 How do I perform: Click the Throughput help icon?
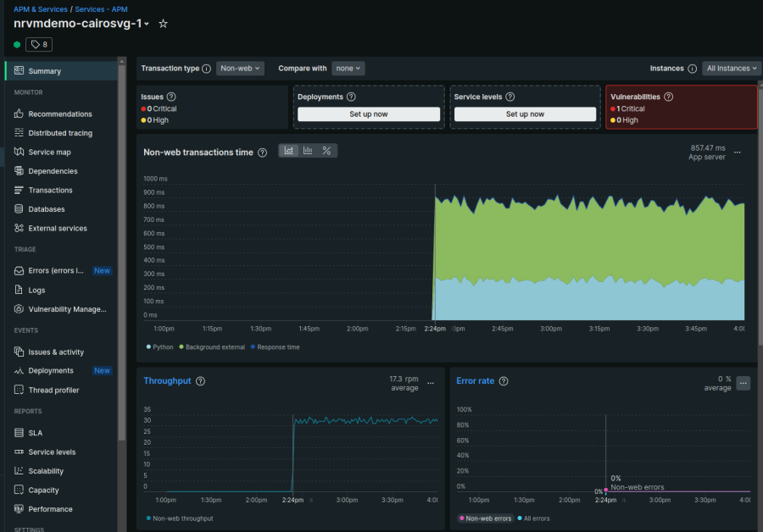(x=200, y=381)
